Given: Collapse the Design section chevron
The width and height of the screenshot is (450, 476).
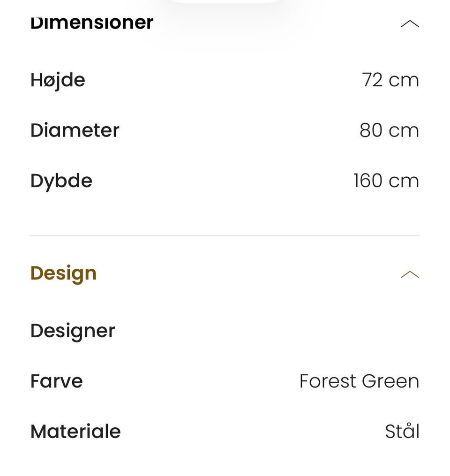Looking at the screenshot, I should pyautogui.click(x=410, y=274).
